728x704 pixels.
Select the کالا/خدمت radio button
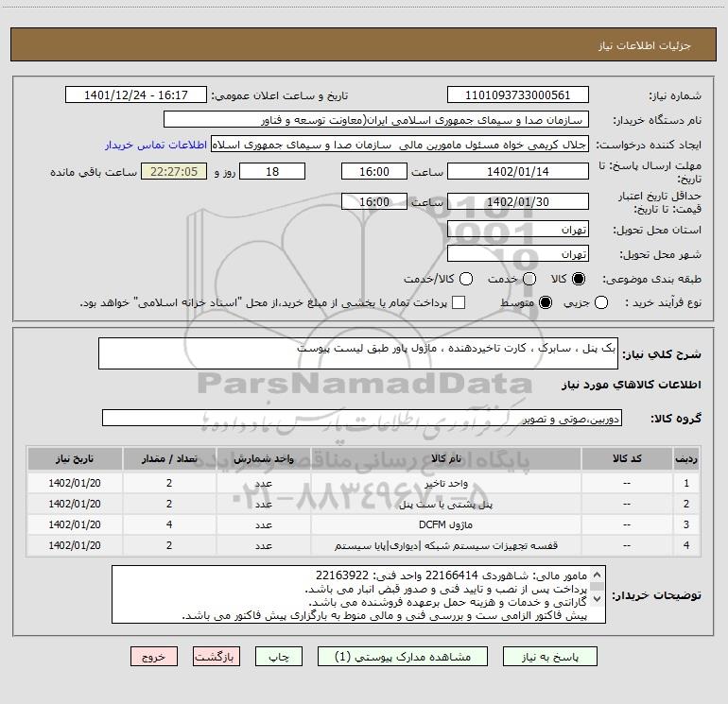pos(466,279)
